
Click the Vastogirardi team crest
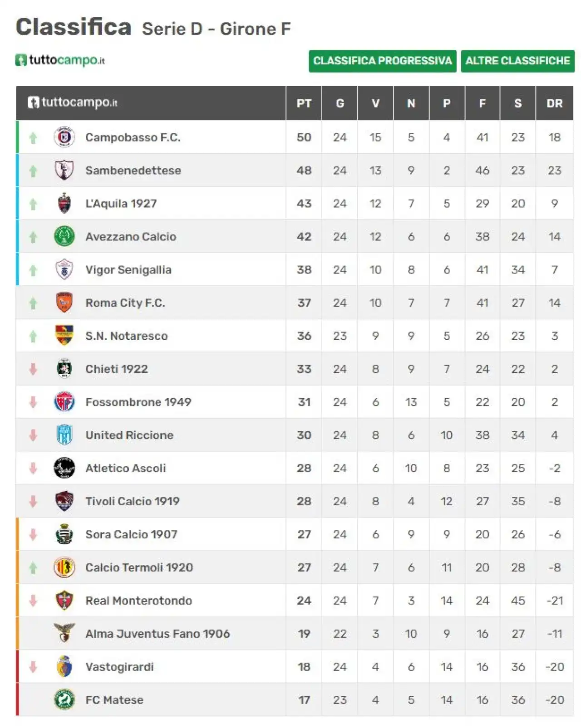[64, 666]
